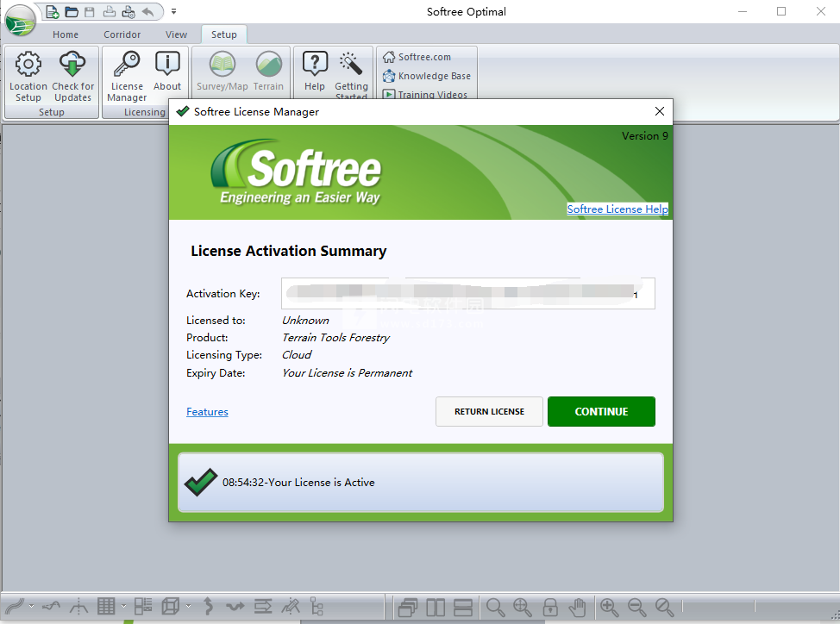
Task: Click the padlock icon in bottom toolbar
Action: pyautogui.click(x=550, y=608)
